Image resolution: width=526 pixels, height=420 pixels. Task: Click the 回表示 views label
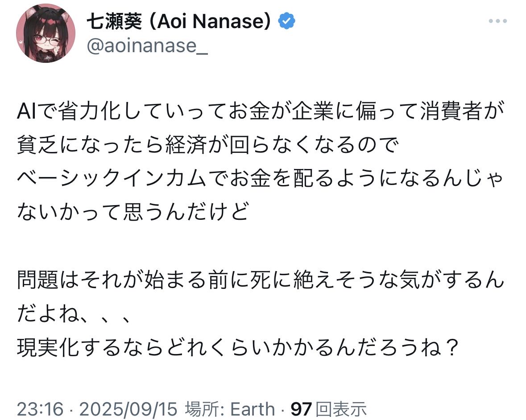tap(341, 409)
